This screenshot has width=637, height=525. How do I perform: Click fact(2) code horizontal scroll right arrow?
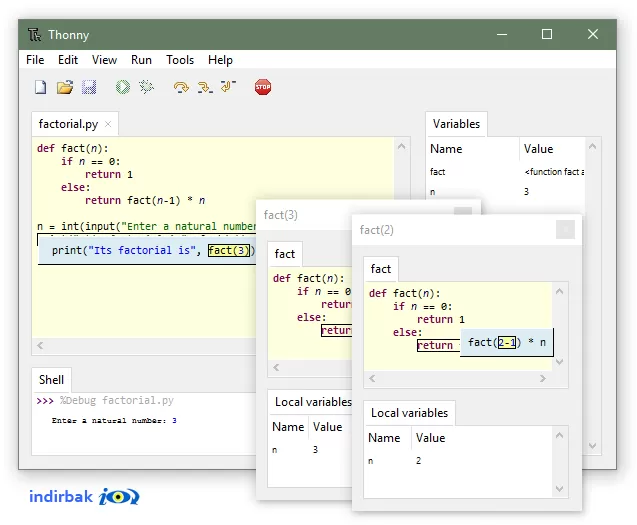(542, 379)
